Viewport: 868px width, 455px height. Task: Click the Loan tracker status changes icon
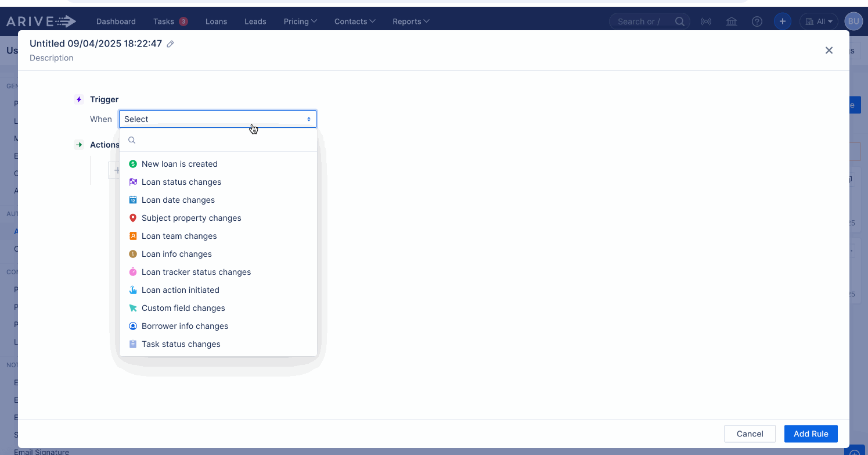point(133,272)
